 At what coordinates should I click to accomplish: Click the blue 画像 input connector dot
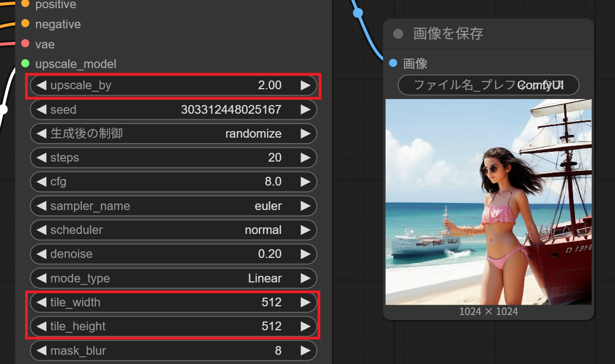tap(393, 63)
